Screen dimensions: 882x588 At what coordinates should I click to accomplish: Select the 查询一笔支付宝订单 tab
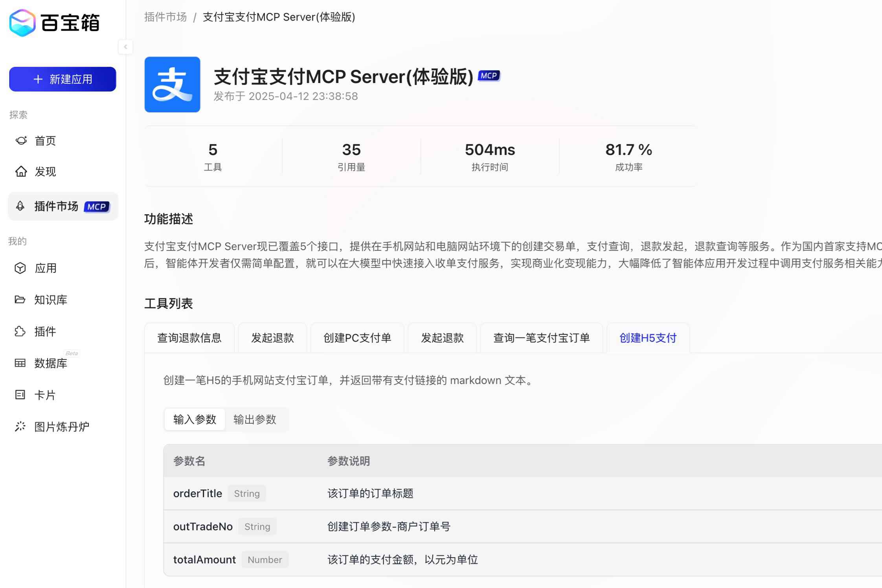(x=542, y=338)
